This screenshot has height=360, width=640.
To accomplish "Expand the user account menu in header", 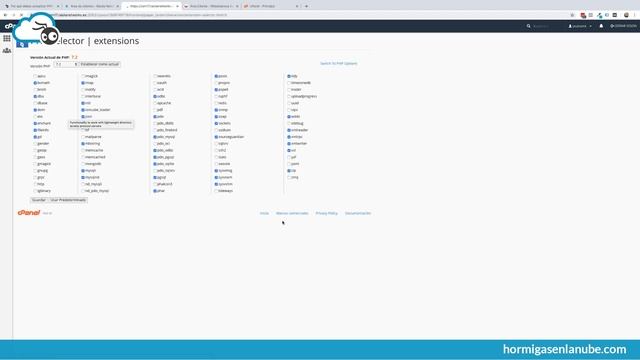I will pos(580,26).
